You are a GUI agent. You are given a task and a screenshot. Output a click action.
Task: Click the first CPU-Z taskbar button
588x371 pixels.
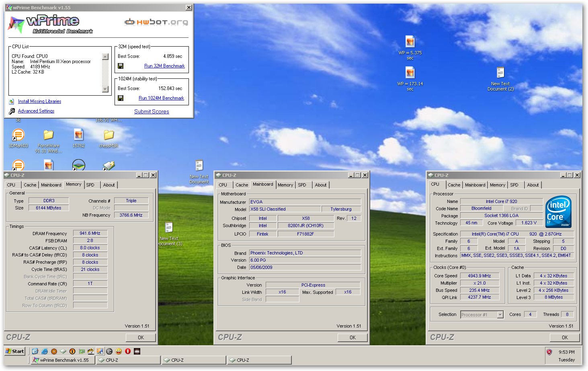point(128,360)
